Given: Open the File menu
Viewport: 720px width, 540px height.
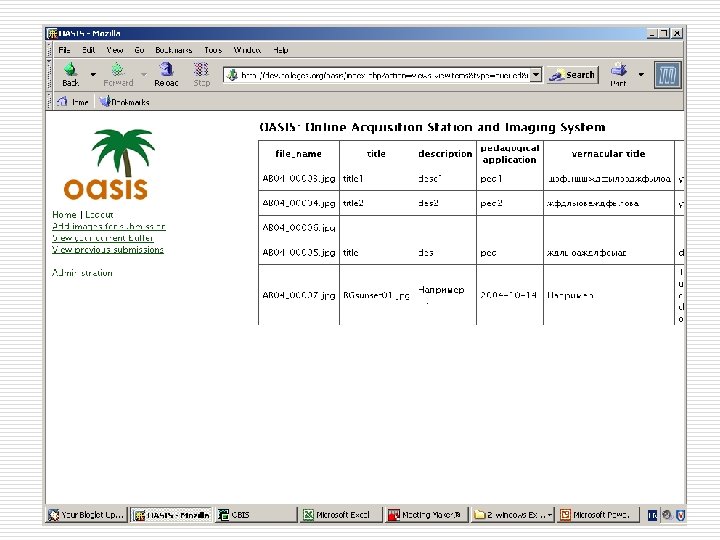Looking at the screenshot, I should pyautogui.click(x=64, y=50).
